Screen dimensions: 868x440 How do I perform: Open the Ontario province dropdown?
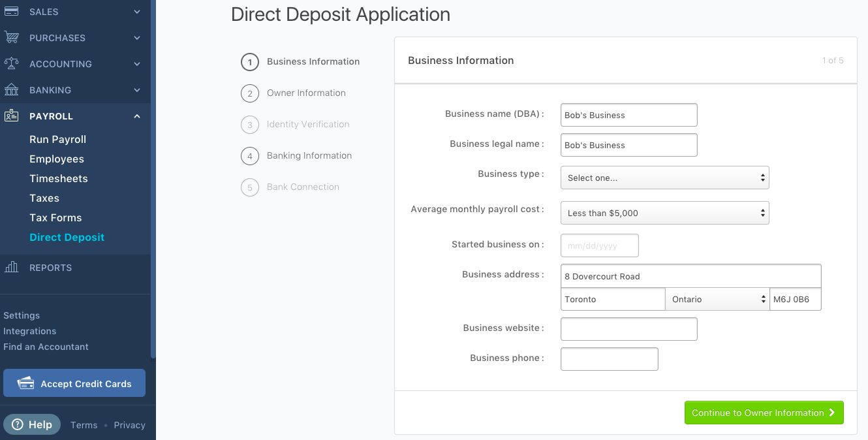point(717,299)
